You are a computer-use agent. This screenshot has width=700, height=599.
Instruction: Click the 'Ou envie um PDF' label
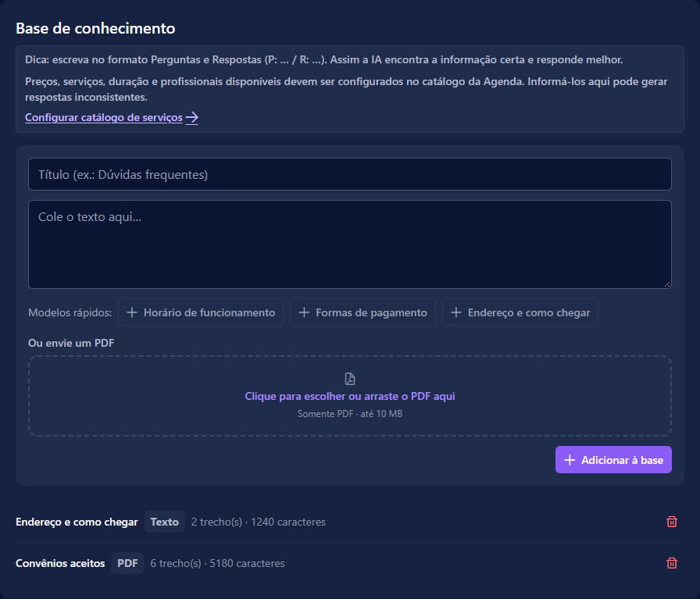[71, 343]
